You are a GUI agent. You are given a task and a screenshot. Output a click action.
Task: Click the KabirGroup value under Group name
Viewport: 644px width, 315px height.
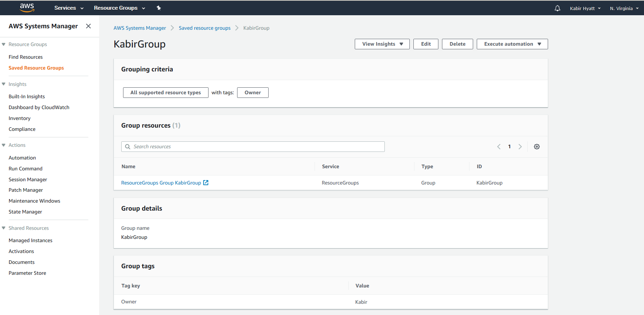(x=134, y=237)
